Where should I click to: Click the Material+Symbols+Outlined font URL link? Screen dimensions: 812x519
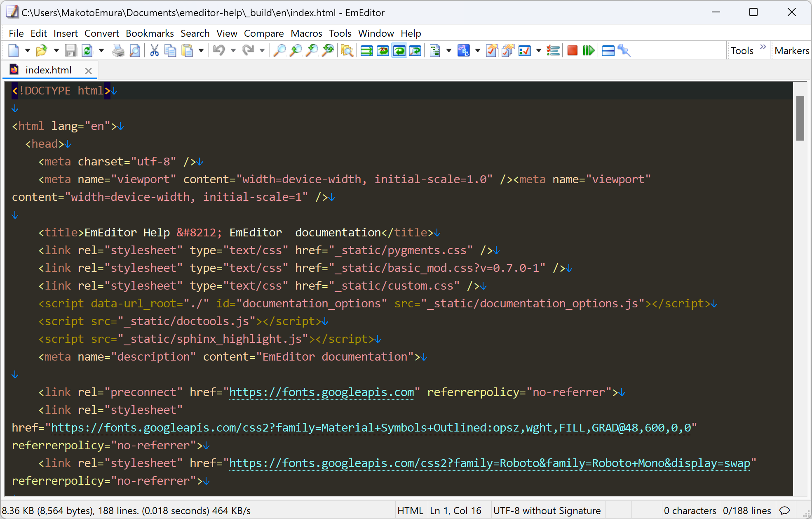point(371,427)
